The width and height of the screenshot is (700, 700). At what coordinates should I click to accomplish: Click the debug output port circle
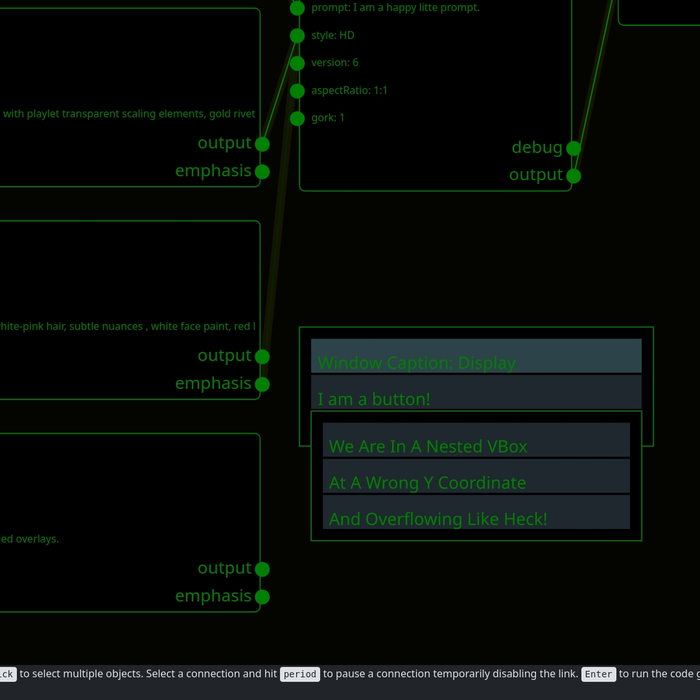tap(574, 148)
